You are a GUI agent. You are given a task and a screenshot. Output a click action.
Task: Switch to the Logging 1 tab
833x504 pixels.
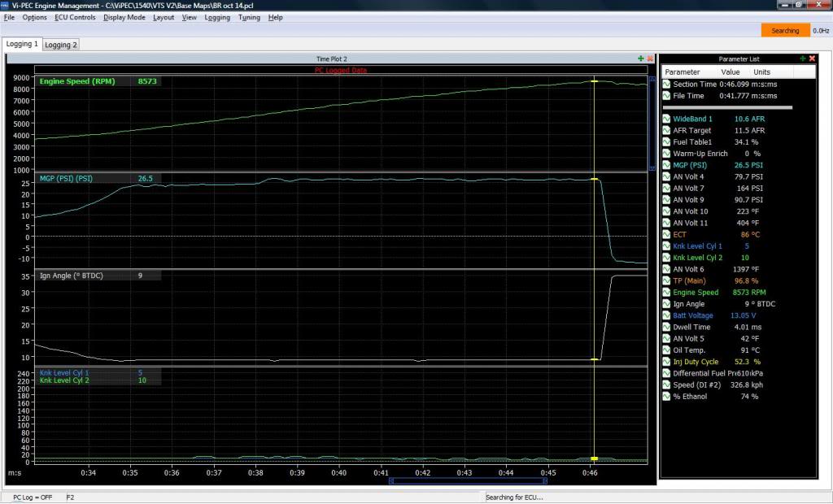click(x=22, y=44)
